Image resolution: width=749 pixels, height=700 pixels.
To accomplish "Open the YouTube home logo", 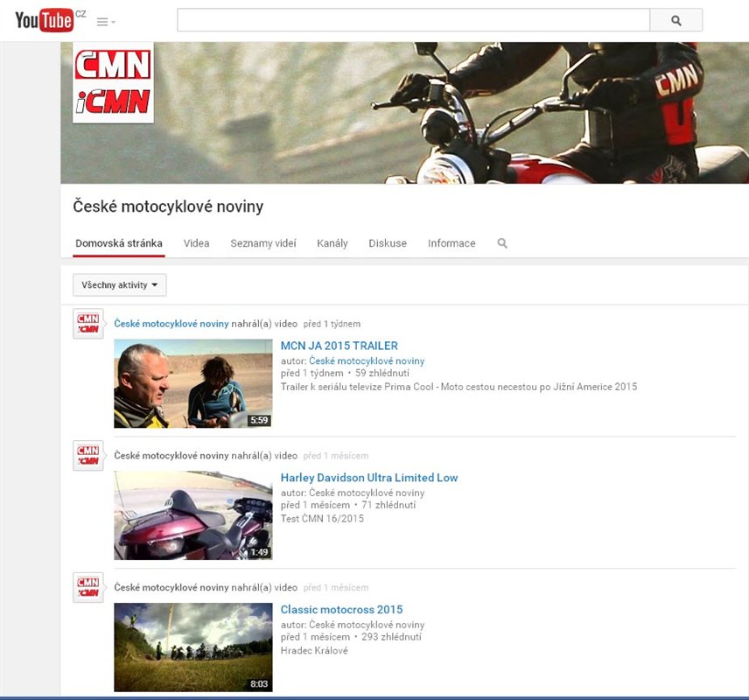I will pyautogui.click(x=45, y=20).
